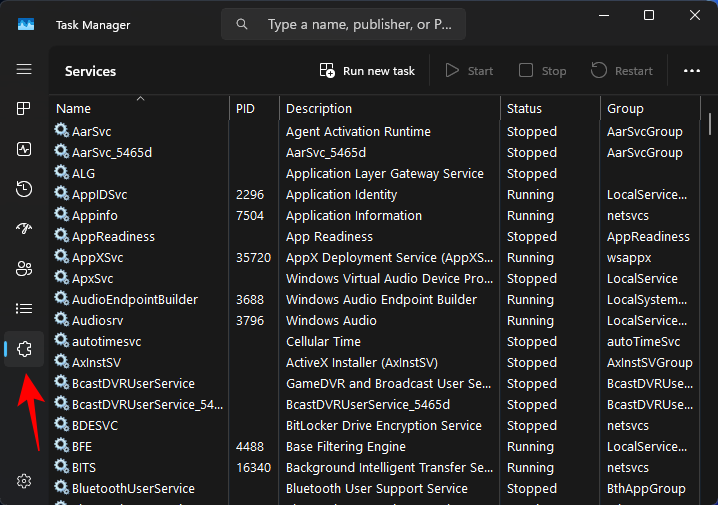The image size is (718, 505).
Task: Click the autoTimeSvc group cell
Action: pos(643,342)
